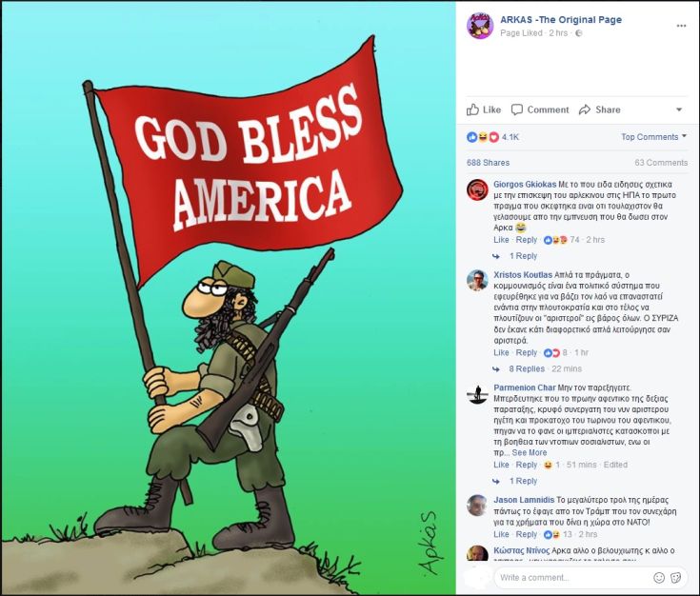The width and height of the screenshot is (700, 596).
Task: Open dropdown arrow next to Share button
Action: (x=679, y=109)
